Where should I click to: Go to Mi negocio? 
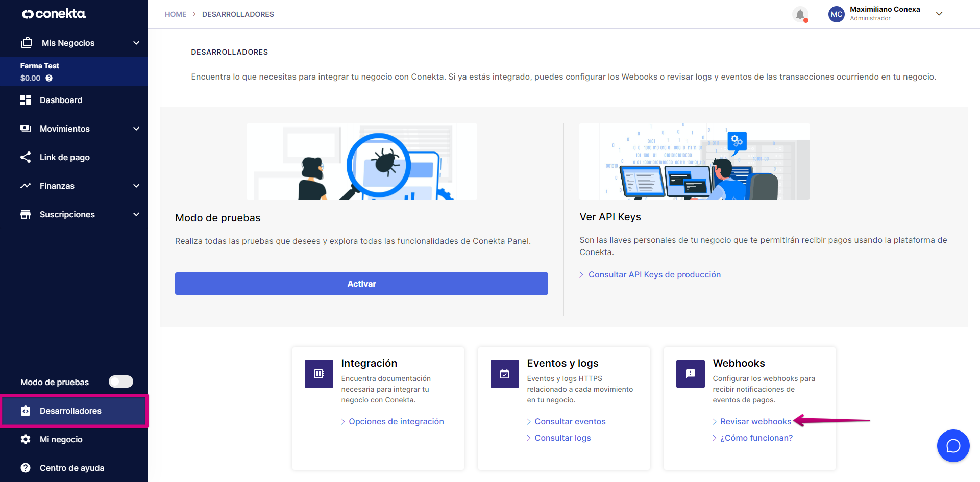73,439
